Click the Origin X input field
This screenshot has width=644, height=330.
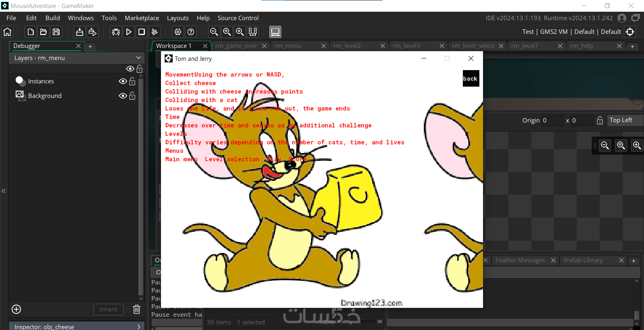tap(553, 120)
